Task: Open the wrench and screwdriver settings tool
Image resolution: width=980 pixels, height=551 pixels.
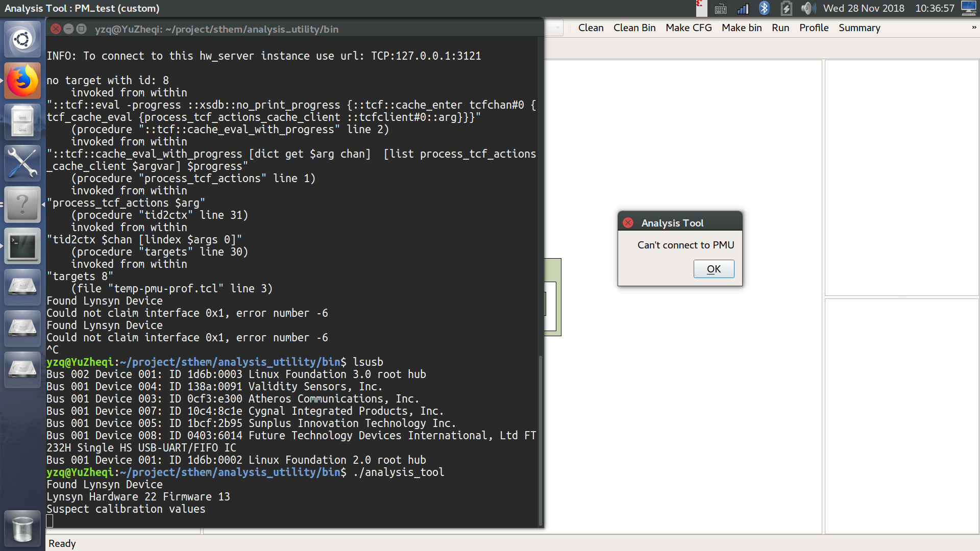Action: coord(22,163)
